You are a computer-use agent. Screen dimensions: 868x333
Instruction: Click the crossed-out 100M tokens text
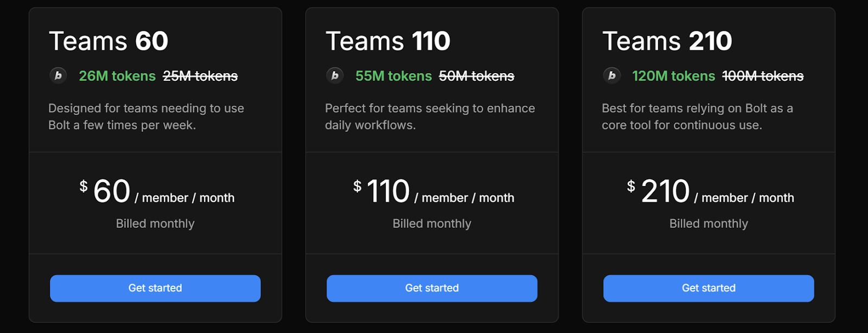(763, 76)
